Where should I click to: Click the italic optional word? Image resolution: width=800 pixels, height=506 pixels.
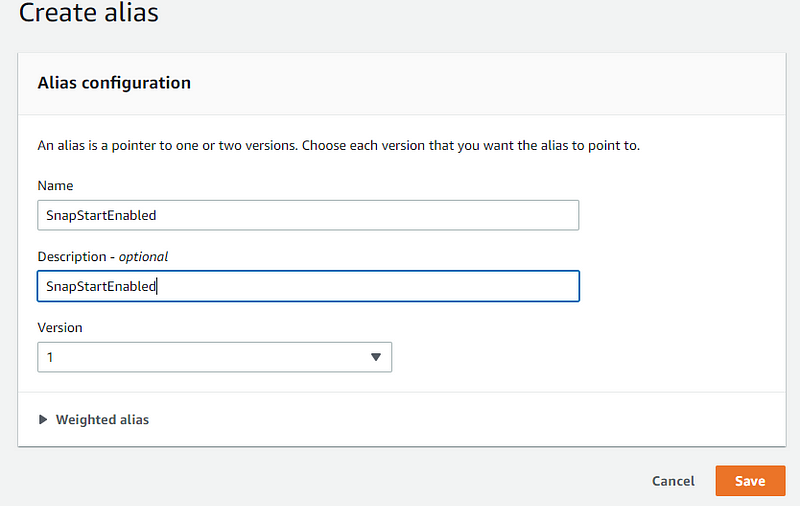point(143,257)
